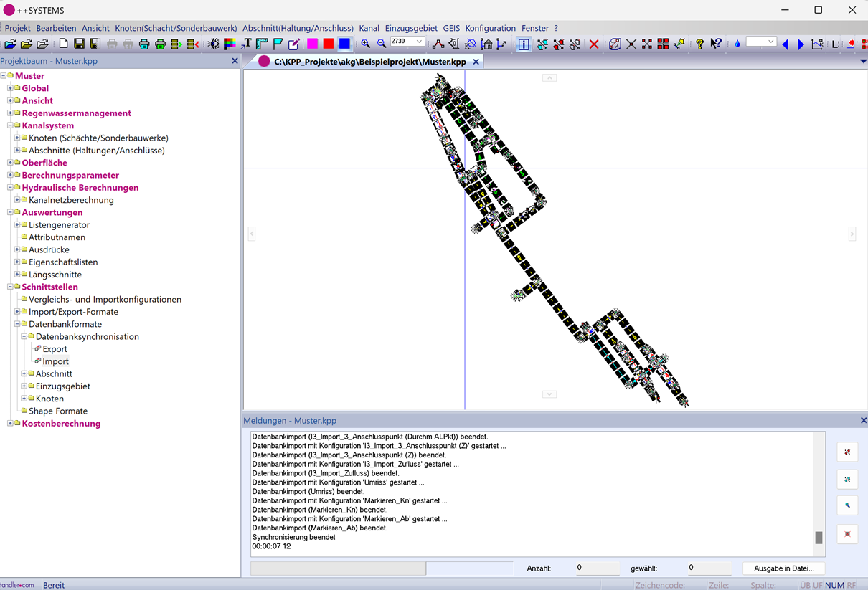This screenshot has width=868, height=590.
Task: Select the red color swatch in toolbar
Action: 329,44
